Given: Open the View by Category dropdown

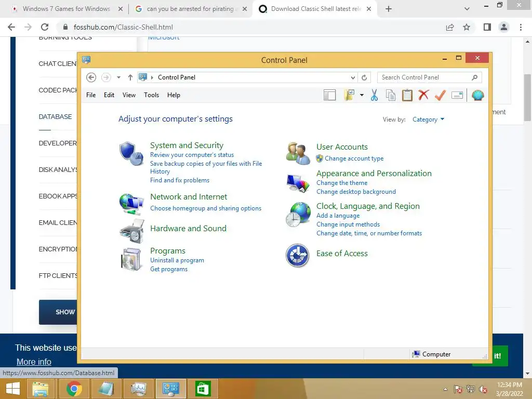Looking at the screenshot, I should tap(428, 119).
